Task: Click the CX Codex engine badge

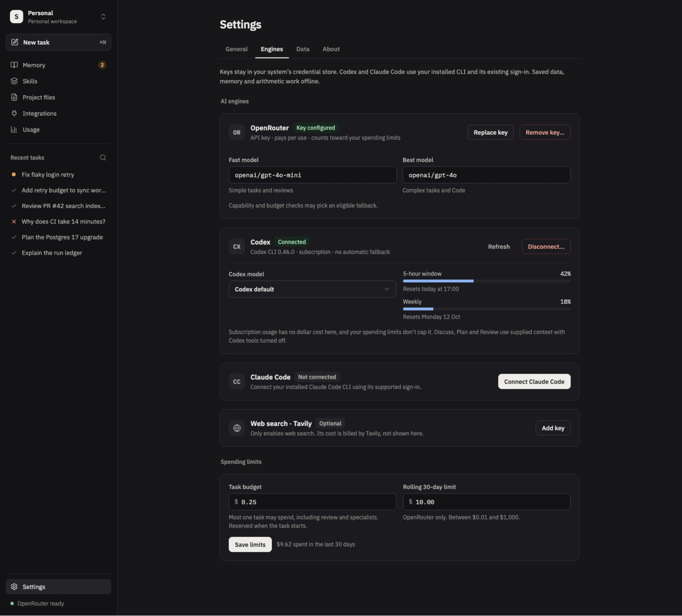Action: (x=237, y=246)
